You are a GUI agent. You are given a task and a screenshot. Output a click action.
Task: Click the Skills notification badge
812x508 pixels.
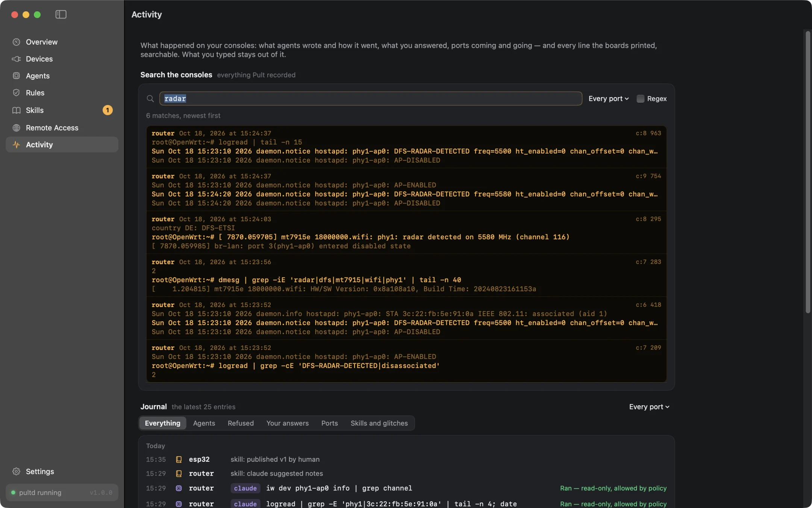click(108, 110)
